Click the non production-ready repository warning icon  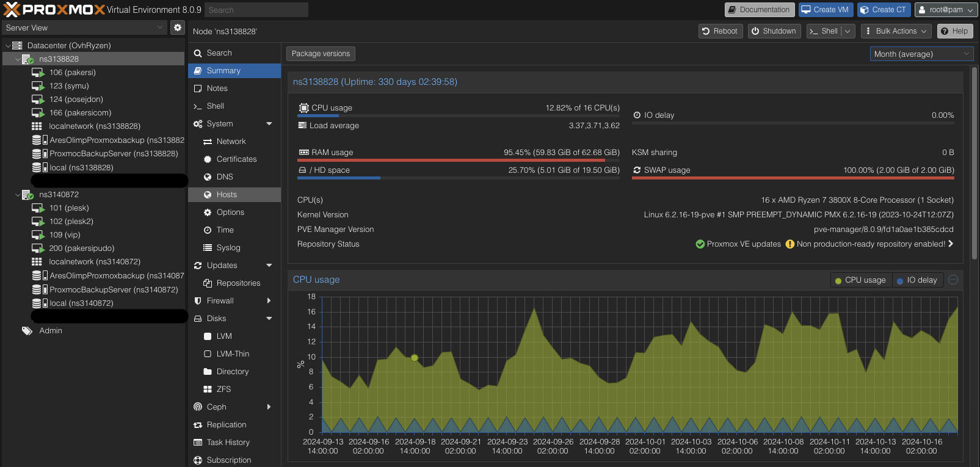click(790, 244)
